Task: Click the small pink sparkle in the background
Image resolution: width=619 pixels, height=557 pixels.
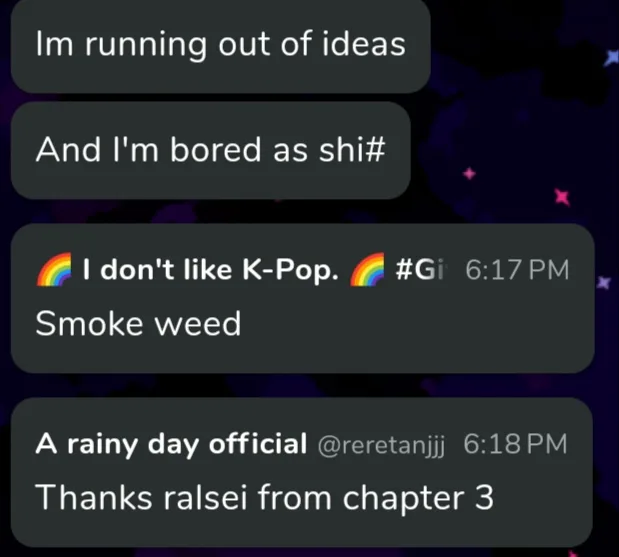Action: 469,173
